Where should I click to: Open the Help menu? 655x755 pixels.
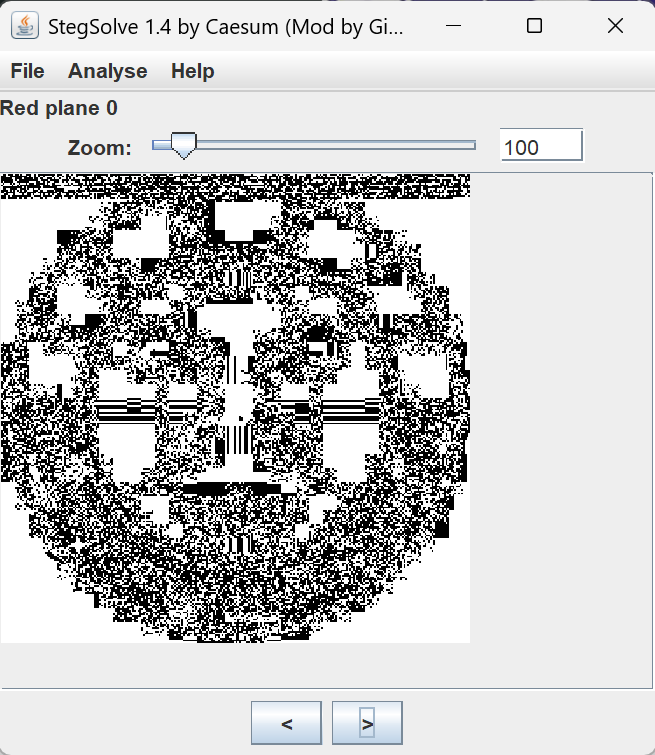pos(193,71)
